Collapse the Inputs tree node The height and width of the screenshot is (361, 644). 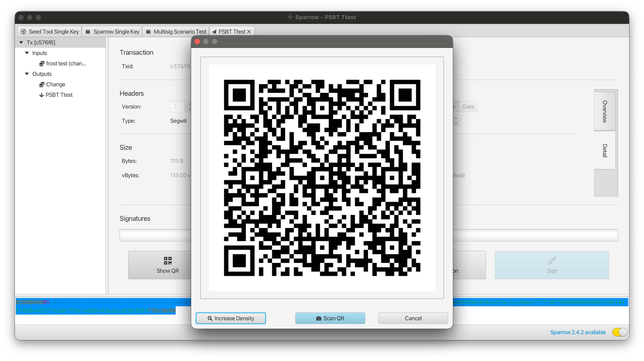(x=27, y=53)
